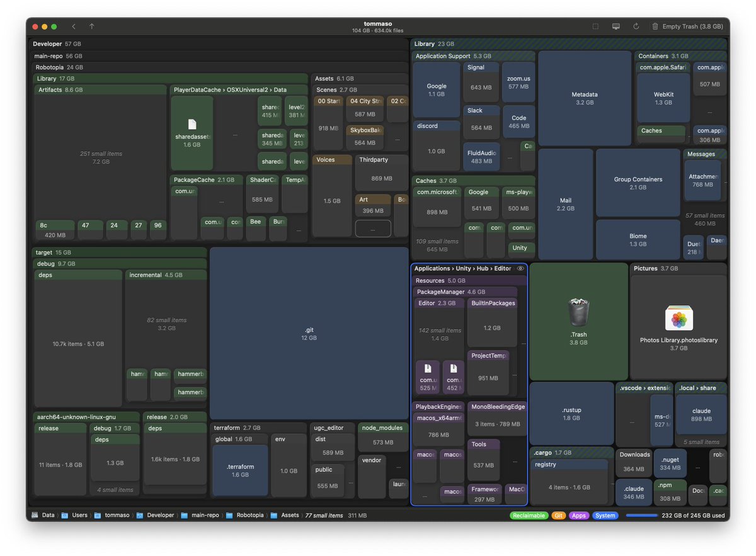Click Empty Trash (3.8 GB) button

pyautogui.click(x=687, y=26)
